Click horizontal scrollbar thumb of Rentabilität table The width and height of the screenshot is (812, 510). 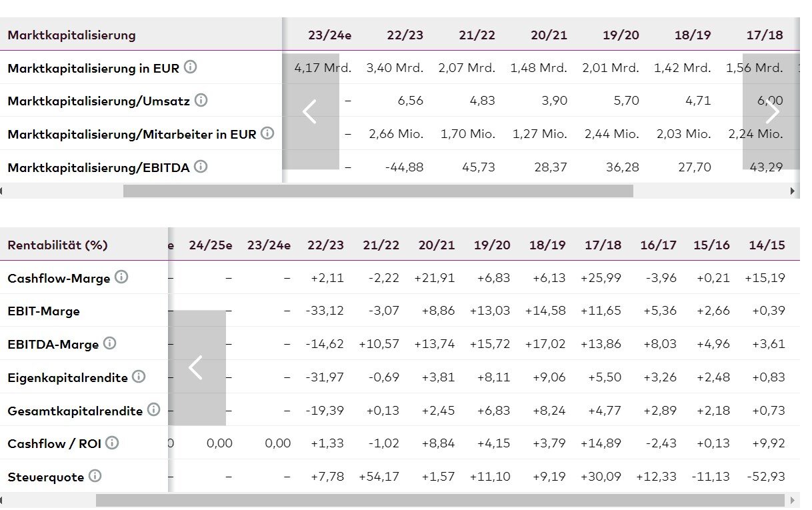click(440, 500)
